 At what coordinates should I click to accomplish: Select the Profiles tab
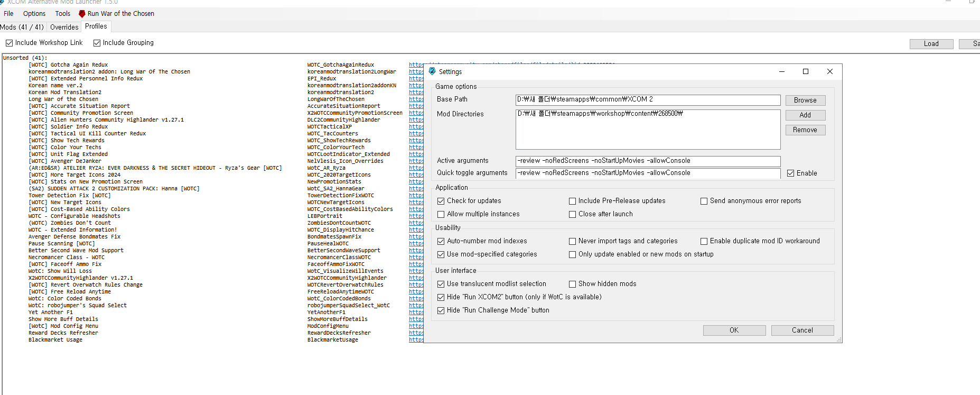click(96, 26)
